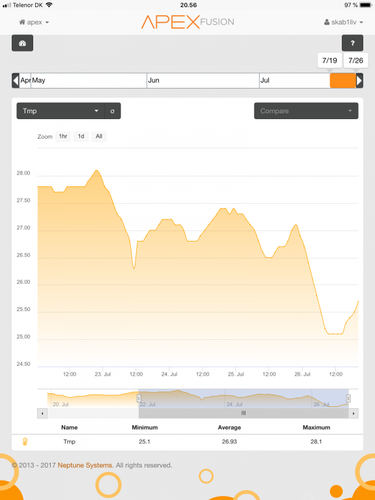Open the help question mark button
The image size is (375, 500).
[352, 43]
